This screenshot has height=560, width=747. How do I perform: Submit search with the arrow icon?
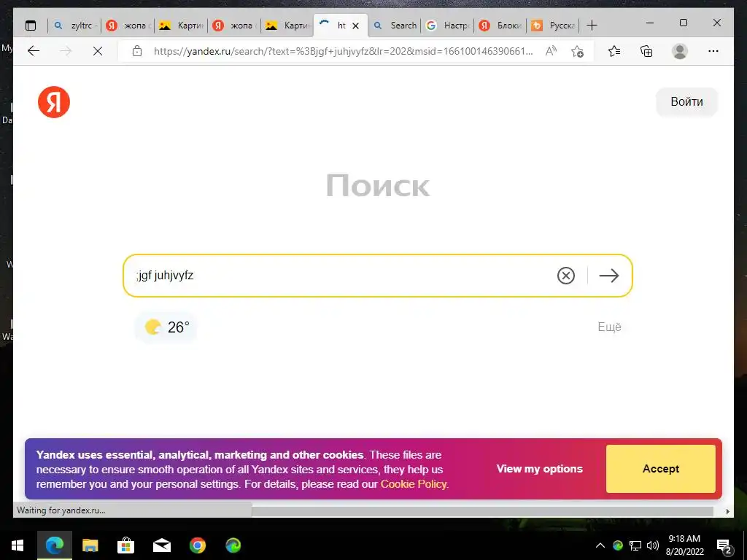pos(608,276)
